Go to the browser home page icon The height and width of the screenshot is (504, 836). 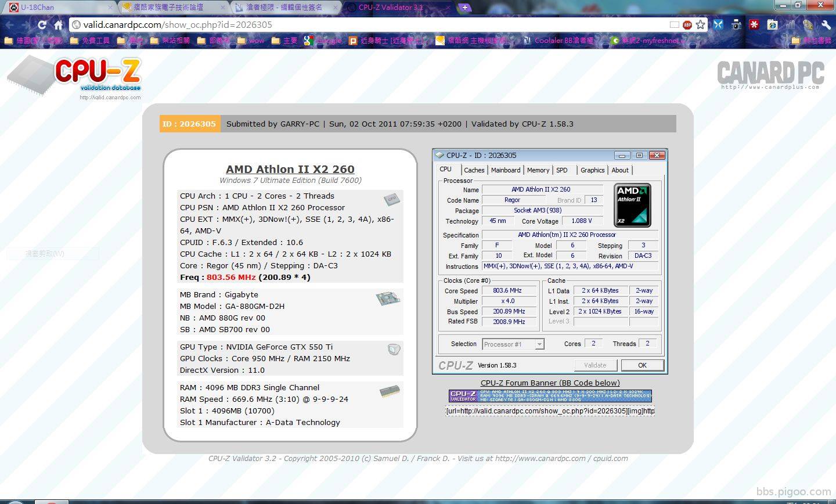click(x=58, y=25)
